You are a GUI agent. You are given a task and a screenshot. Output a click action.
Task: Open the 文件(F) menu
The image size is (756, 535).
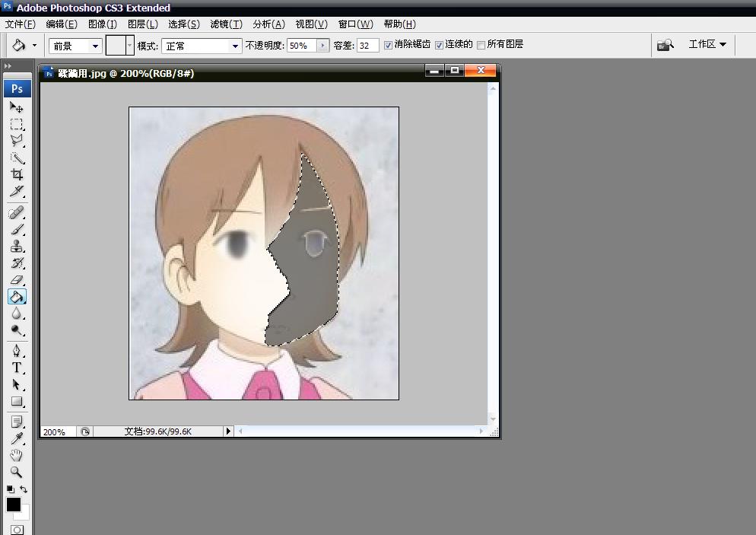pos(21,24)
